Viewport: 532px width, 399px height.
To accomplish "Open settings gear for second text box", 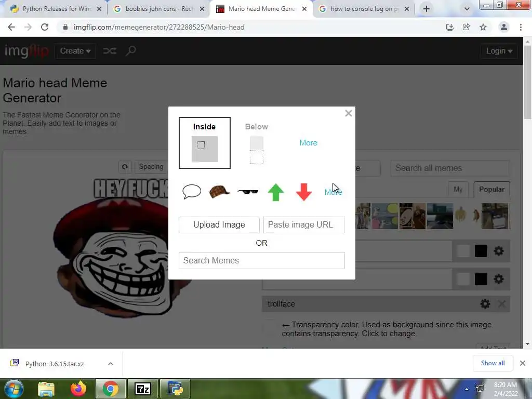I will (x=498, y=279).
